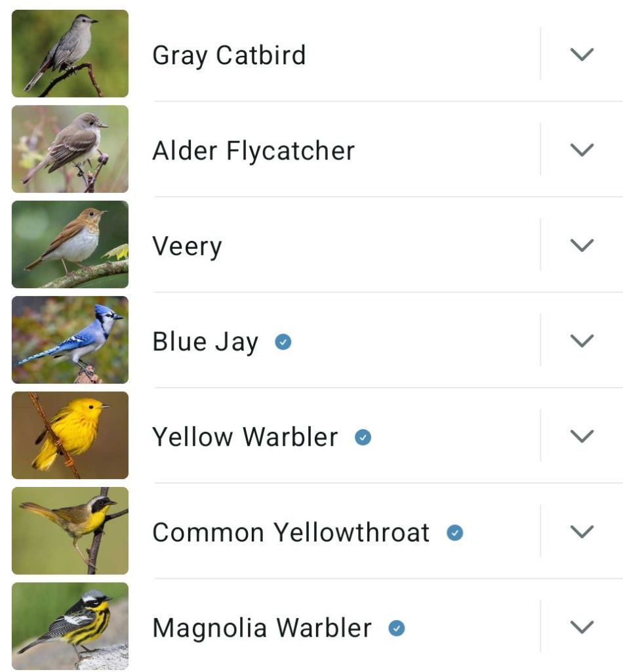Click Common Yellowthroat's verified badge icon
This screenshot has width=623, height=672.
(x=454, y=533)
